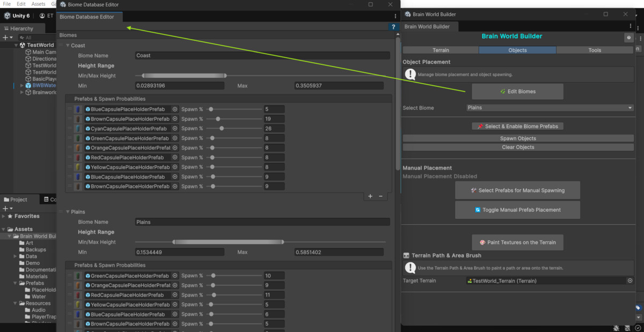Open object picker for Target Terrain
The image size is (644, 332).
pos(630,281)
